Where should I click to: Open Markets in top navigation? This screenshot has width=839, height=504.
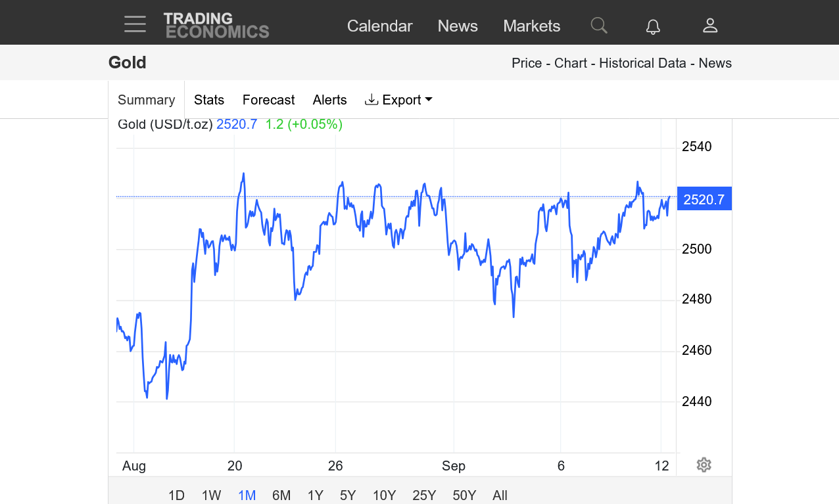tap(531, 26)
